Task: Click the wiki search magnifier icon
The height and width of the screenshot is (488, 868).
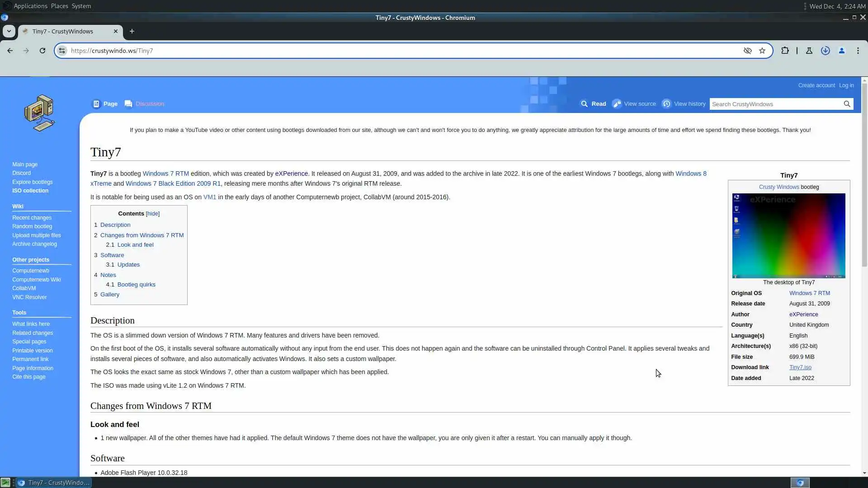Action: (x=847, y=104)
